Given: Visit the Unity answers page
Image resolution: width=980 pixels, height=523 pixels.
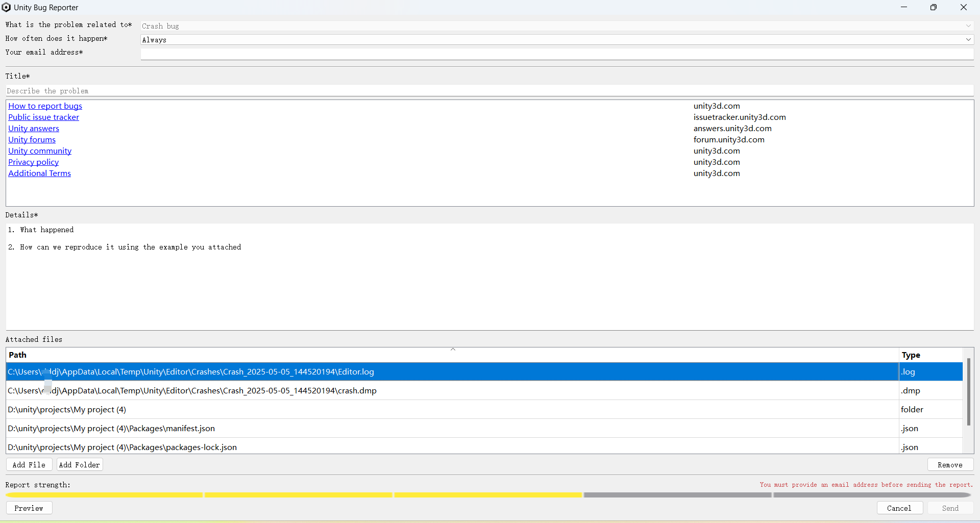Looking at the screenshot, I should click(x=34, y=129).
